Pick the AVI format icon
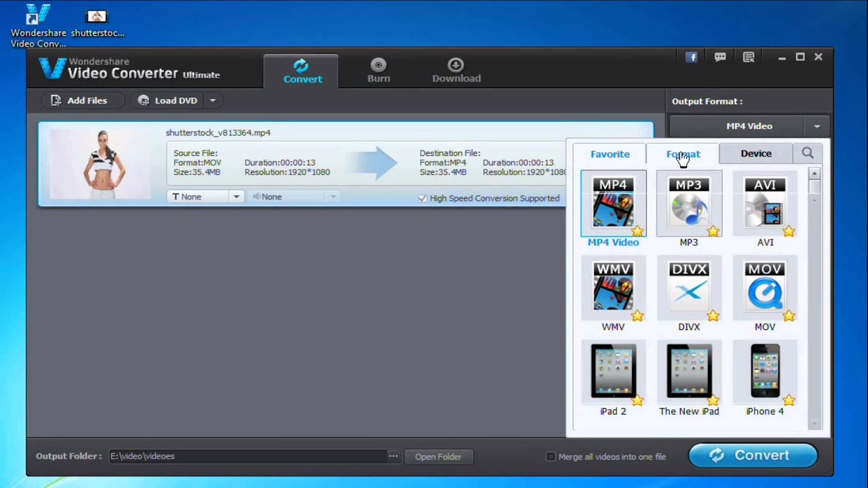 click(765, 203)
